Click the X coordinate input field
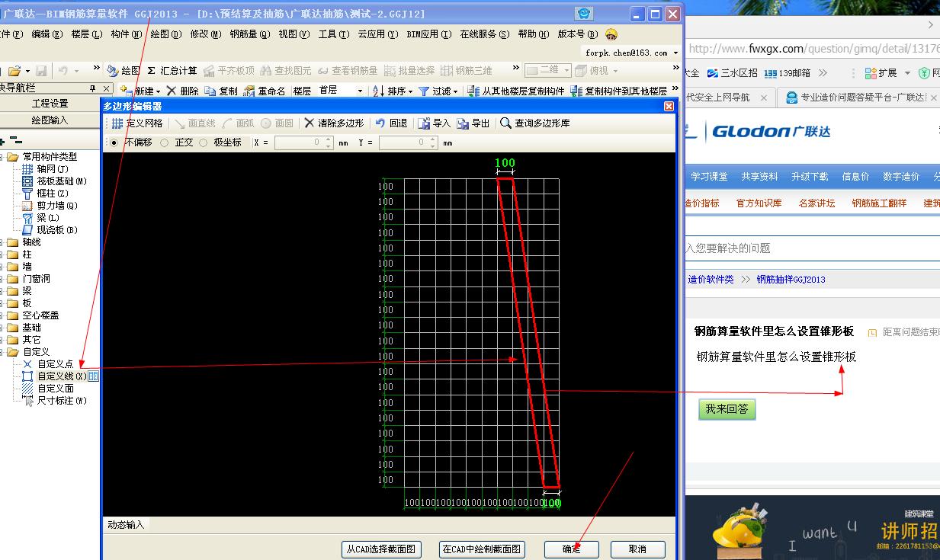Screen dimensions: 940x560 click(x=303, y=142)
